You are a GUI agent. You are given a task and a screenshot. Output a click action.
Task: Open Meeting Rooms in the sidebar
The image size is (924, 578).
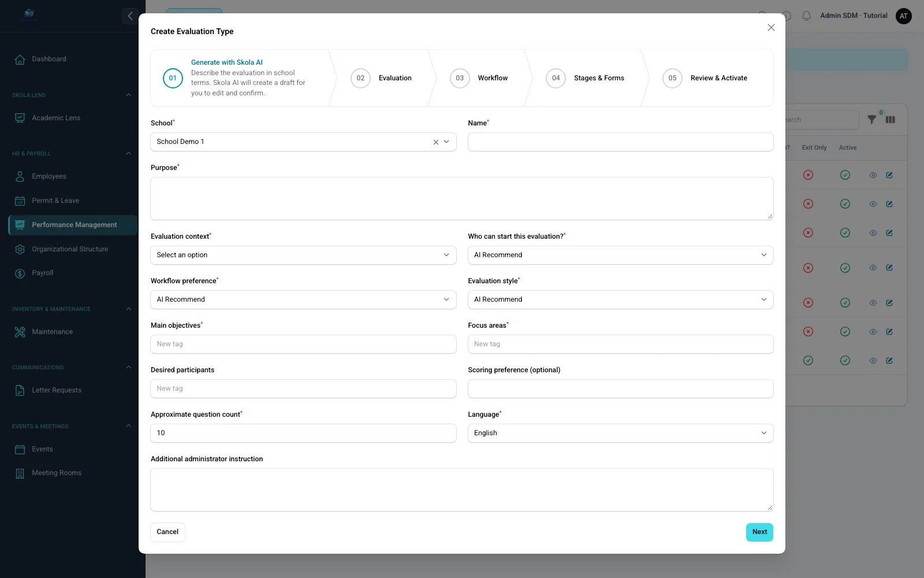(73, 473)
